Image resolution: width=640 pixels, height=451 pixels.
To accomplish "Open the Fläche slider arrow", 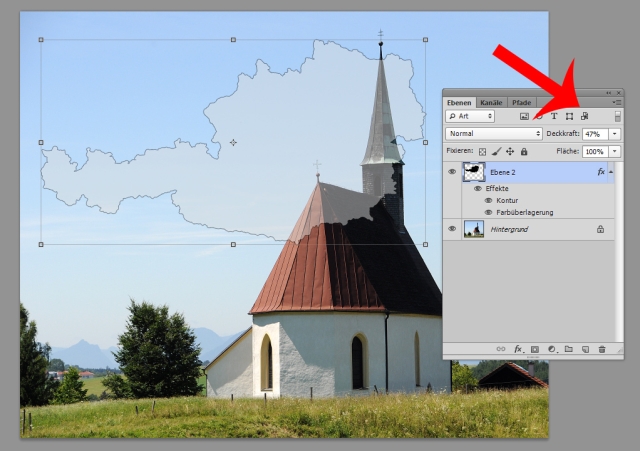I will (615, 151).
